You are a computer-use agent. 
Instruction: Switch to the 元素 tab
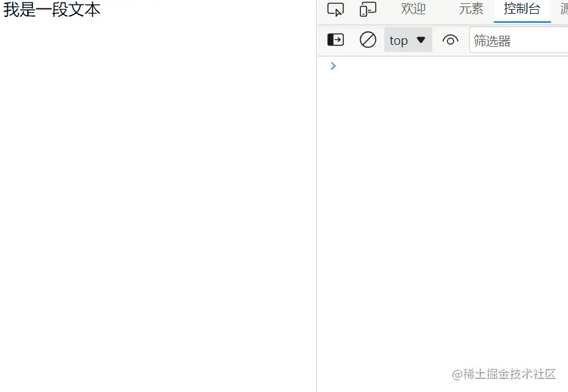(x=471, y=8)
